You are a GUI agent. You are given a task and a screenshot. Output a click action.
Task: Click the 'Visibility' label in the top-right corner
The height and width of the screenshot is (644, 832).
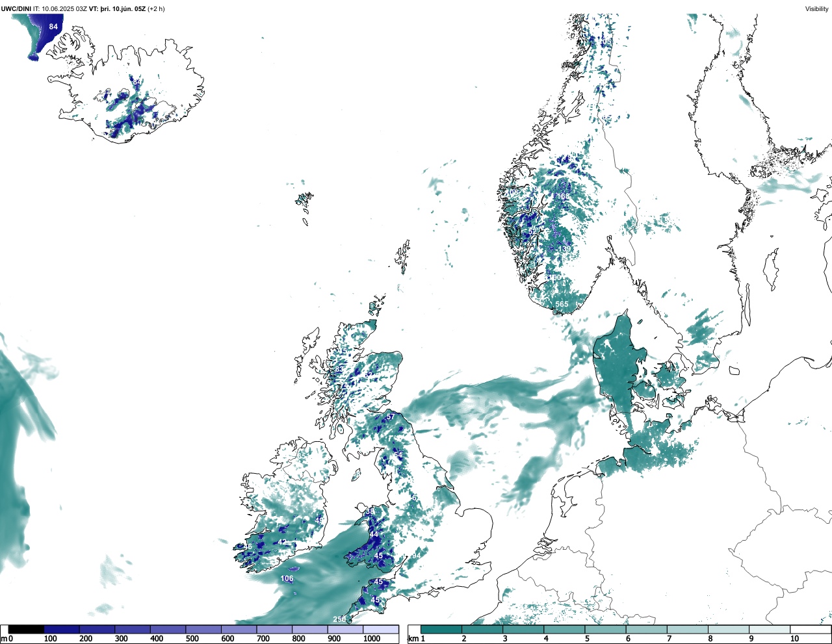click(x=816, y=9)
